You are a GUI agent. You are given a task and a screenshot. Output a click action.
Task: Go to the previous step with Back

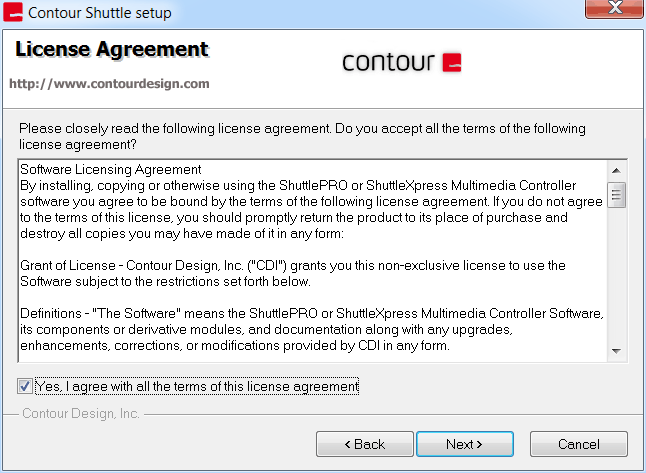[x=365, y=444]
